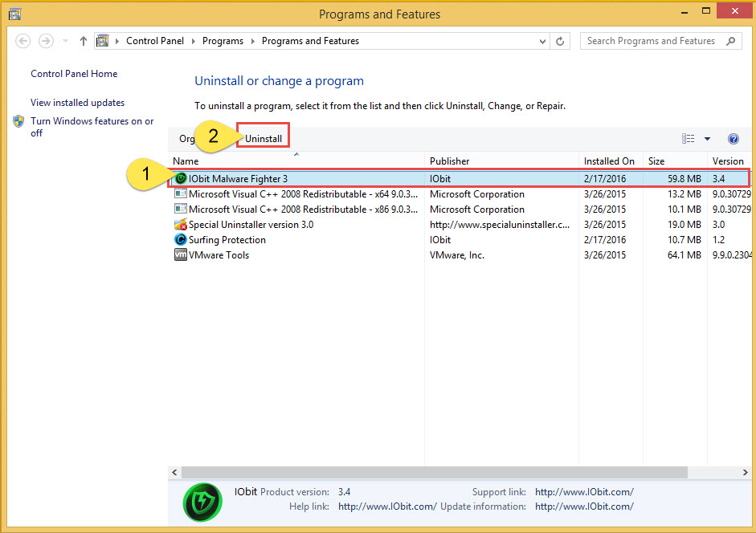Close the Programs and Features window

pos(735,11)
